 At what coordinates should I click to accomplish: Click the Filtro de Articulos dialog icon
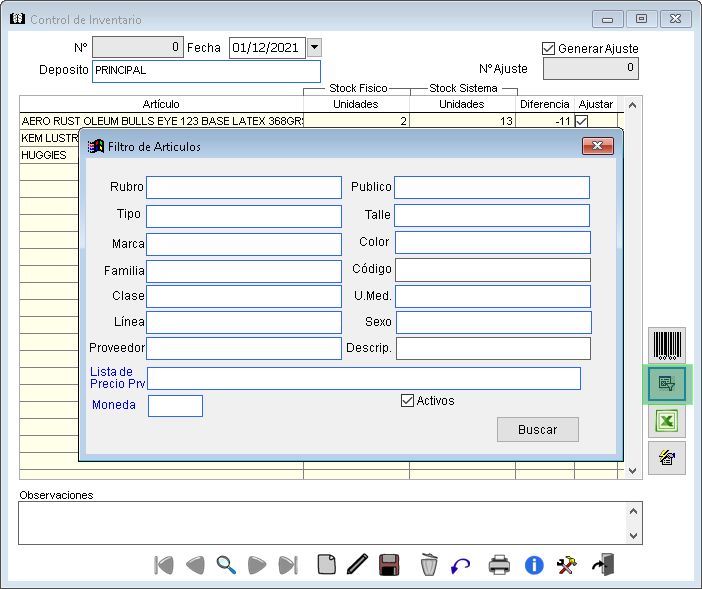[x=95, y=146]
